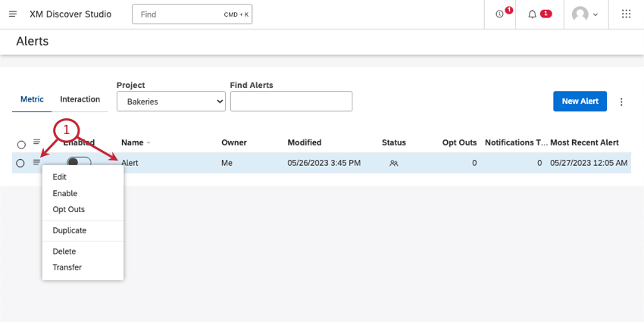
Task: Click the Alert row actions menu icon
Action: (36, 162)
